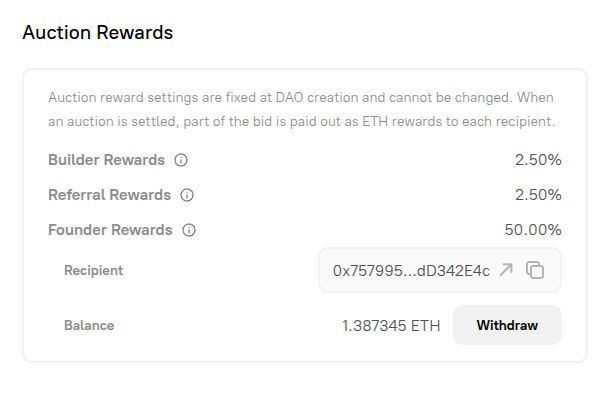Screen dimensions: 613x416
Task: Click the text line starting "an auction is settled"
Action: click(300, 121)
